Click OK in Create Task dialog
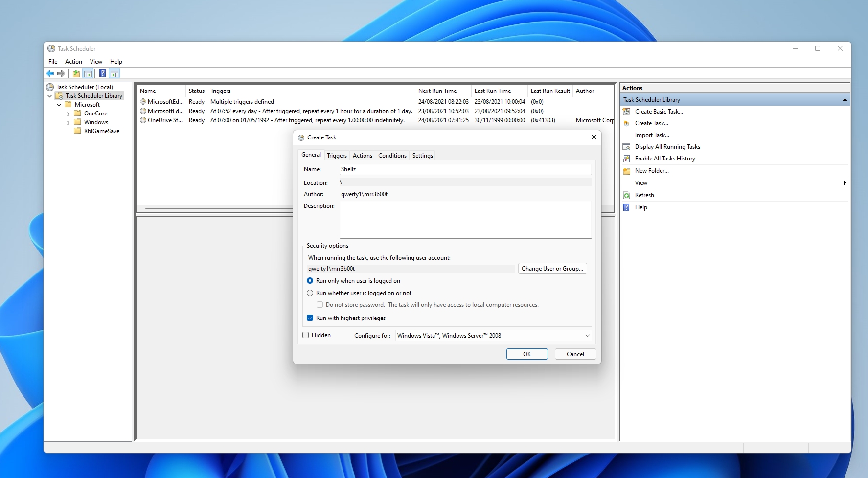Image resolution: width=868 pixels, height=478 pixels. 526,354
